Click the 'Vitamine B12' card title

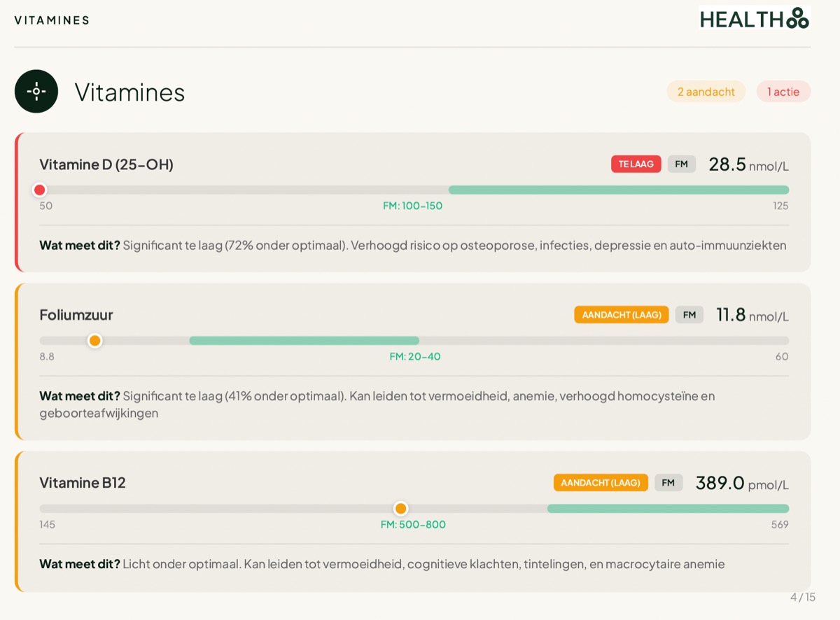[x=83, y=483]
